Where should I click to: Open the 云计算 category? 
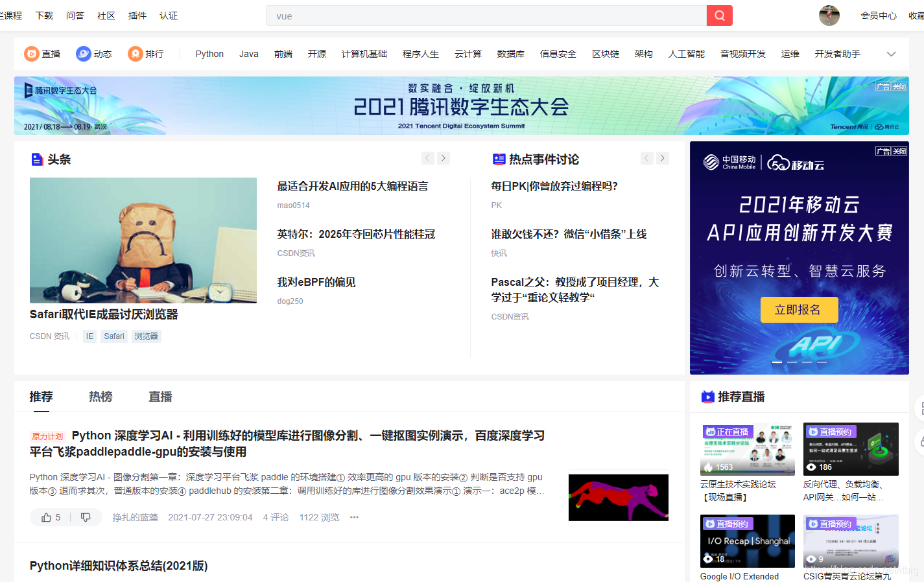click(x=468, y=54)
